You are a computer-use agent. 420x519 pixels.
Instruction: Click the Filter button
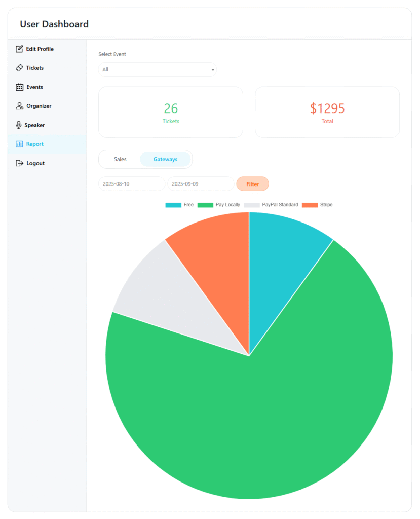pyautogui.click(x=252, y=183)
